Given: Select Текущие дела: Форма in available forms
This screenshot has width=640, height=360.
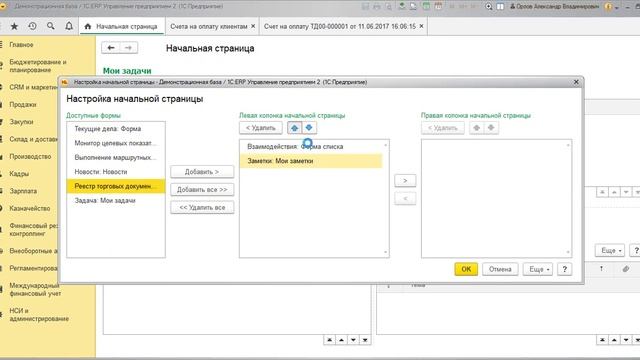Looking at the screenshot, I should (x=116, y=129).
